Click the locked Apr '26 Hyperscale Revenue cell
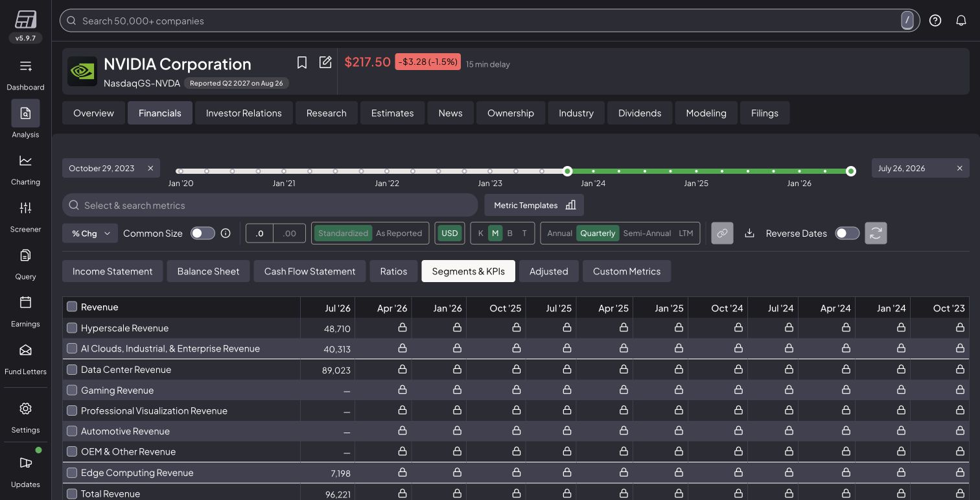 [402, 328]
